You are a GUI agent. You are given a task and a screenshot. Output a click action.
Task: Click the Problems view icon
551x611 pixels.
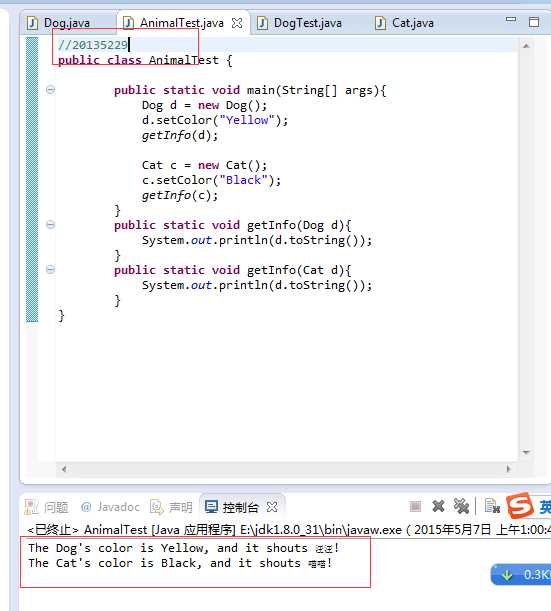click(x=31, y=507)
